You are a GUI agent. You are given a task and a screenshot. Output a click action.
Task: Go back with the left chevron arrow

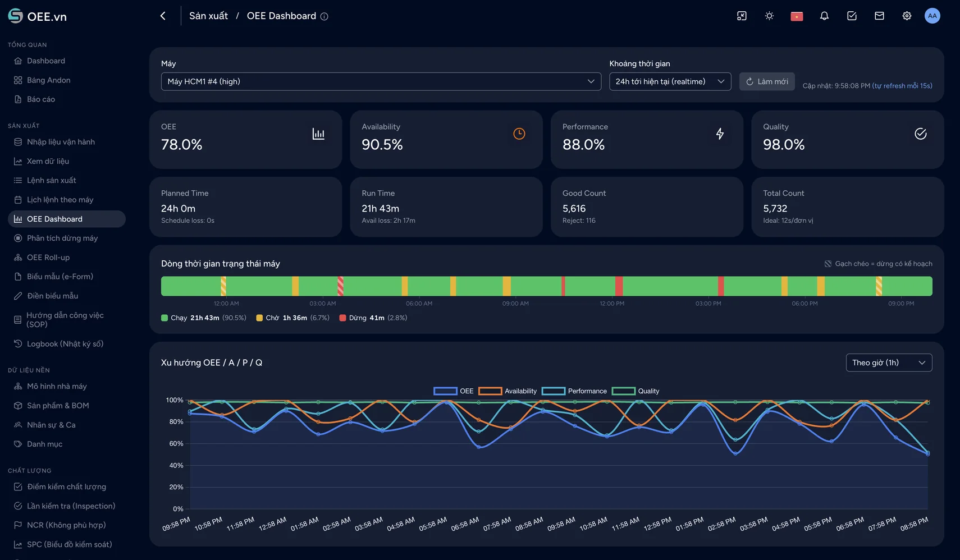click(x=163, y=16)
